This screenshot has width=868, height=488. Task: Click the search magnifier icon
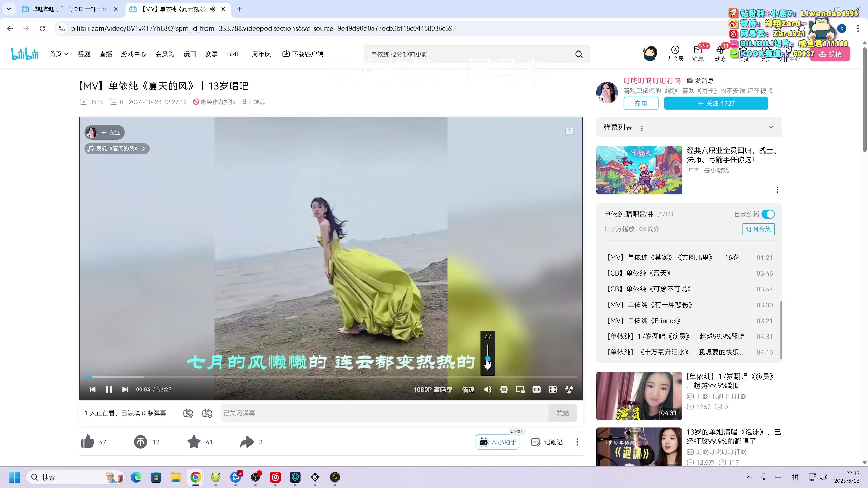coord(579,54)
